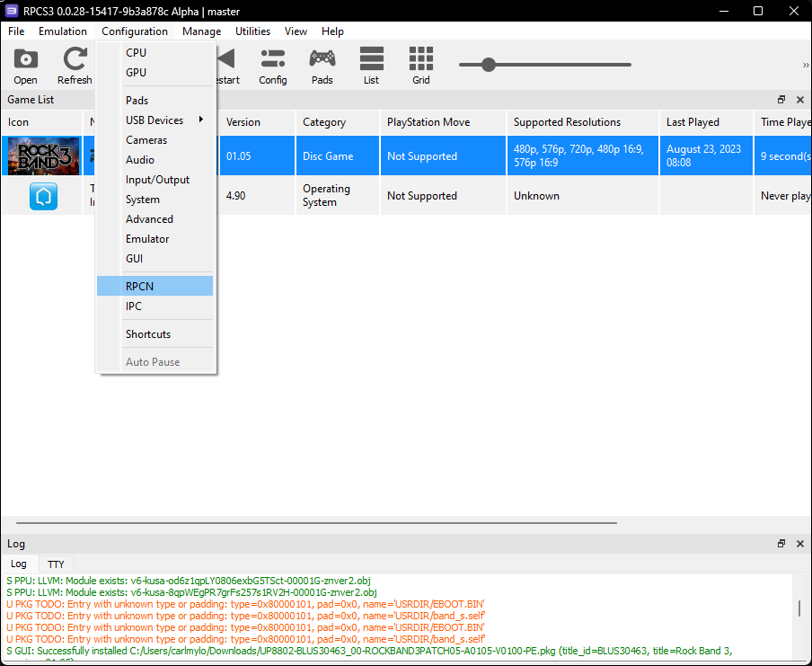This screenshot has width=812, height=666.
Task: Switch game list to List view
Action: [x=371, y=67]
